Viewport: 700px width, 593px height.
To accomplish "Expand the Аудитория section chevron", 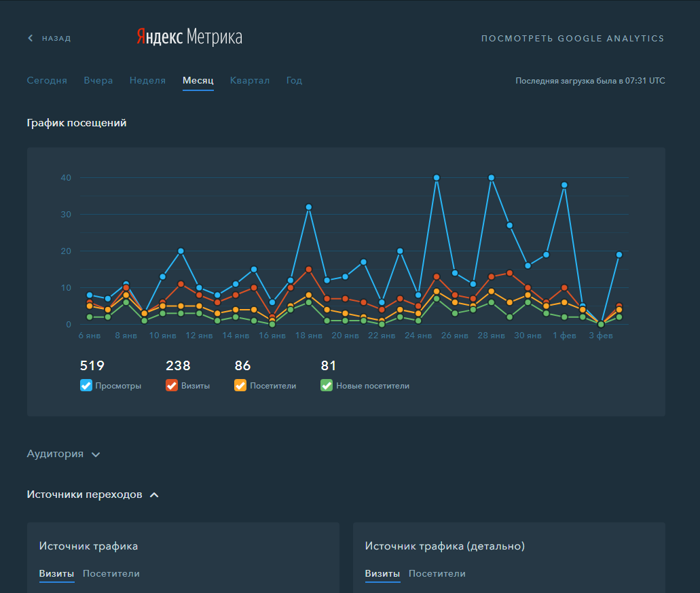I will [x=96, y=454].
